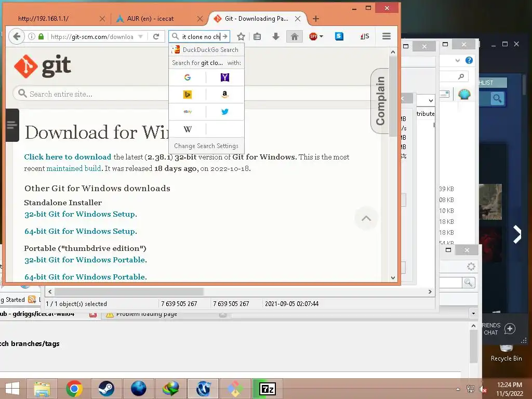The width and height of the screenshot is (532, 399).
Task: Open dropdown arrow at right of lower tab strip
Action: coord(473,313)
